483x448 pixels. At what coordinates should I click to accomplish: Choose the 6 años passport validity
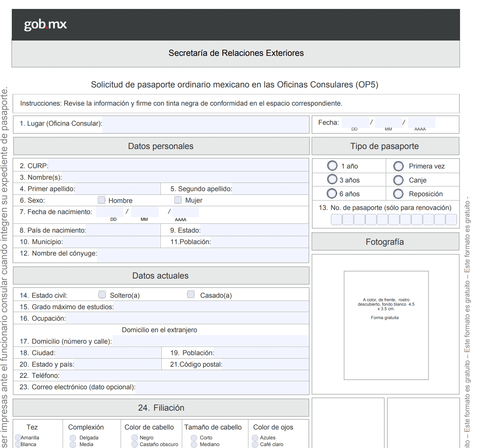[x=332, y=193]
